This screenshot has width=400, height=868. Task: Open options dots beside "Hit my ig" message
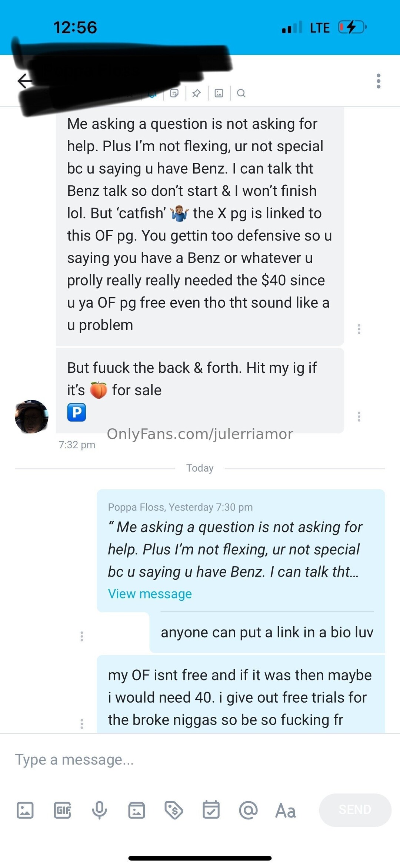tap(359, 417)
